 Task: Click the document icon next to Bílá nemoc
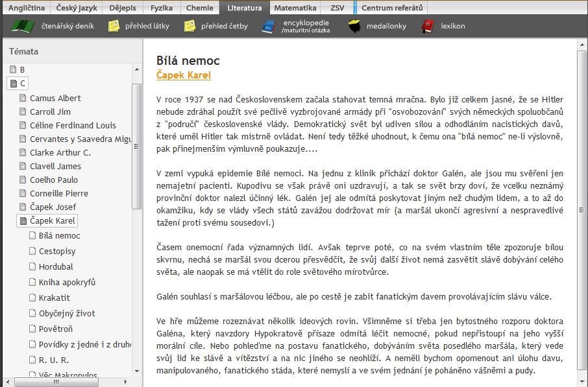[x=32, y=235]
